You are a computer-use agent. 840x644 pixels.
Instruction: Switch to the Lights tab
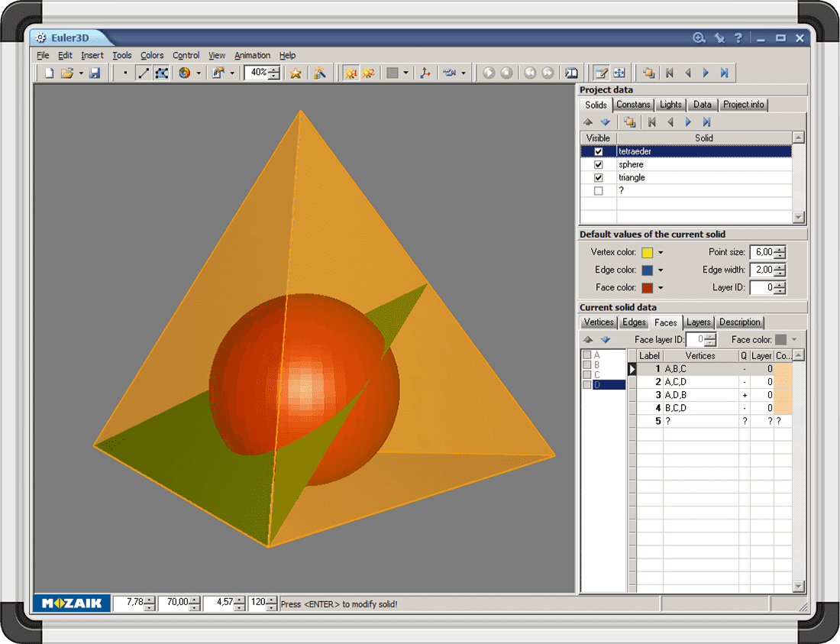[670, 105]
